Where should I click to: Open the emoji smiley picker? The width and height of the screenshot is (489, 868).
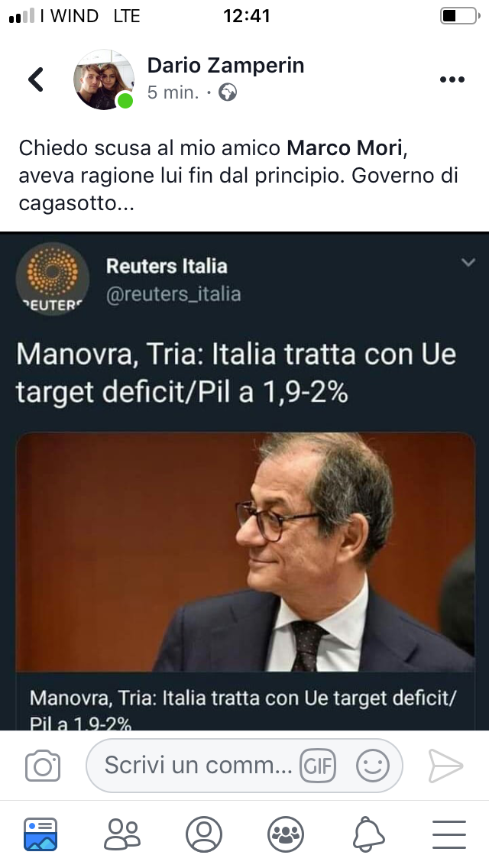(372, 766)
